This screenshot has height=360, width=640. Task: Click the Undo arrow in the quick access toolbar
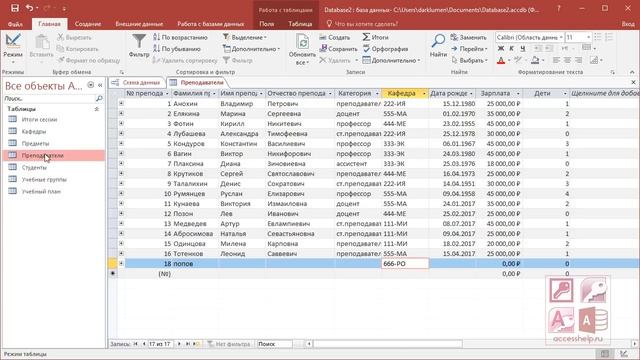tap(29, 8)
